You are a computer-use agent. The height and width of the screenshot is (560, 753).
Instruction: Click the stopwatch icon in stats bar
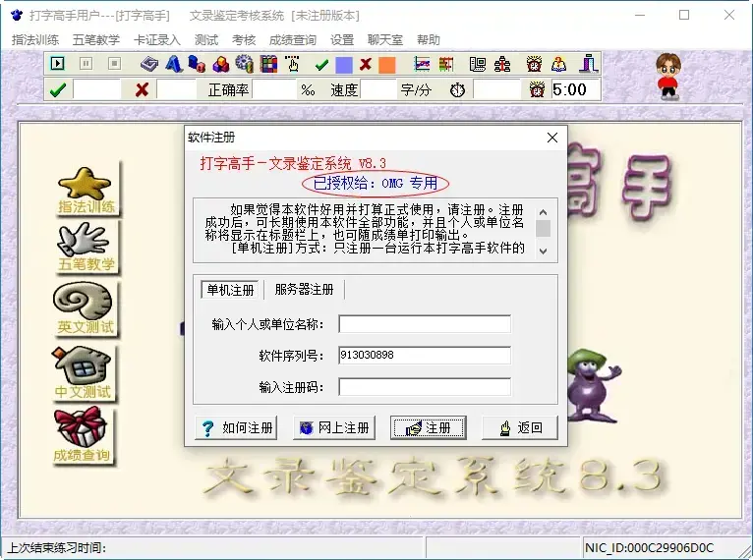point(457,89)
